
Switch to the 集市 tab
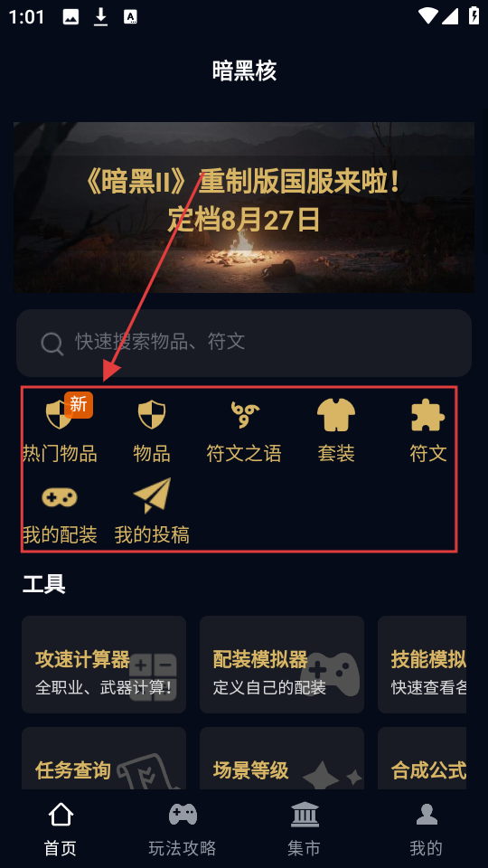305,829
